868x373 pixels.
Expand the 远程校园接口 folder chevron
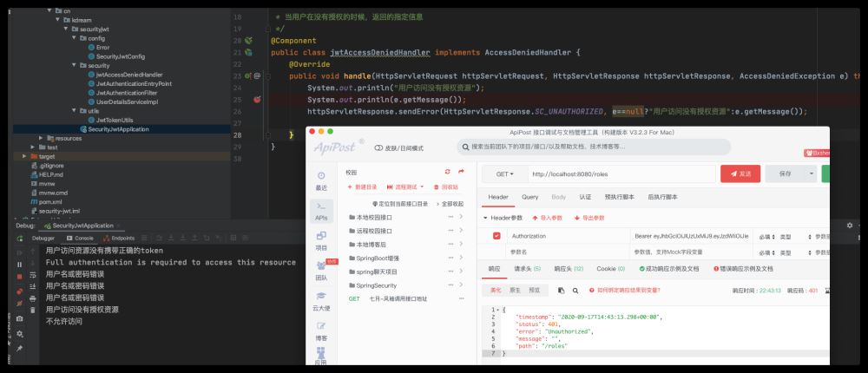click(x=461, y=230)
